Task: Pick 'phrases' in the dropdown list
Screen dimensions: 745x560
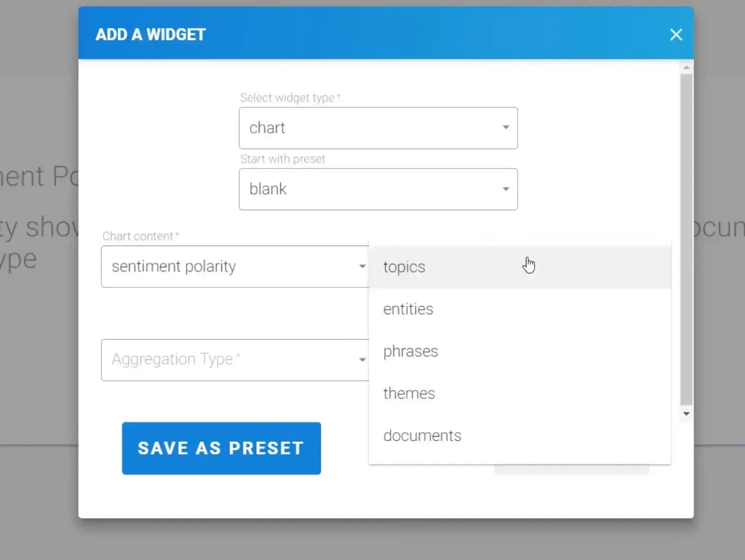Action: pyautogui.click(x=411, y=352)
